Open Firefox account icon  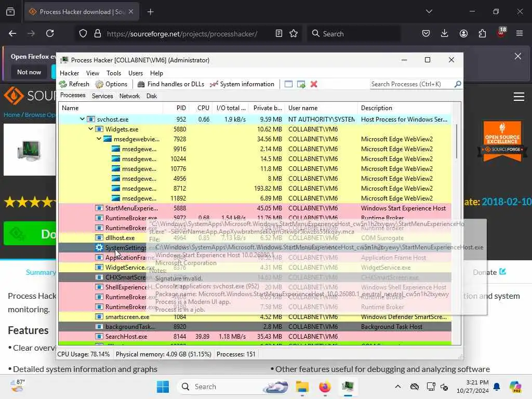coord(463,34)
